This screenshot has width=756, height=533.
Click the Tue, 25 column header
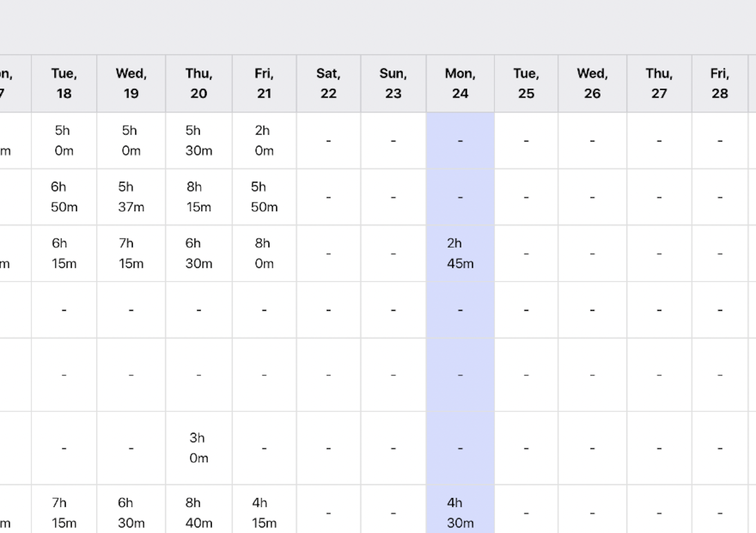tap(526, 83)
